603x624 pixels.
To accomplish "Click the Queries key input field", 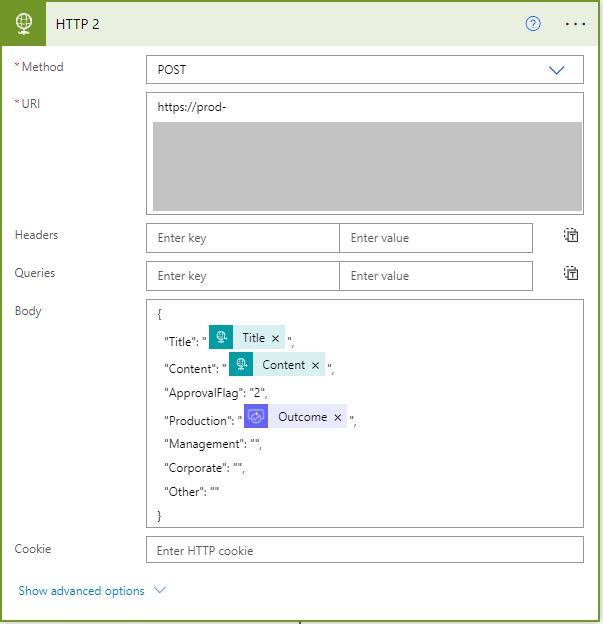I will click(243, 276).
